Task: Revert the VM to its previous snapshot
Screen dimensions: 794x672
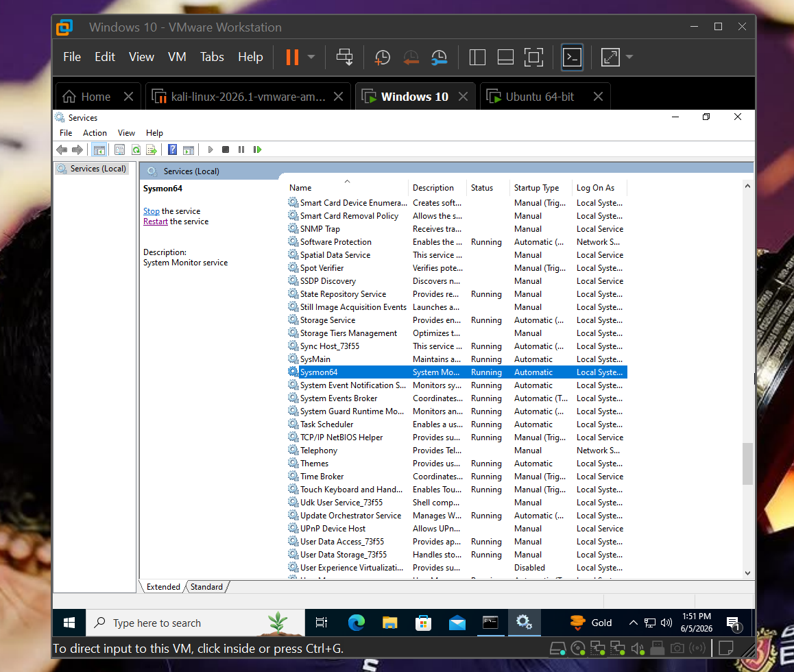Action: (x=411, y=57)
